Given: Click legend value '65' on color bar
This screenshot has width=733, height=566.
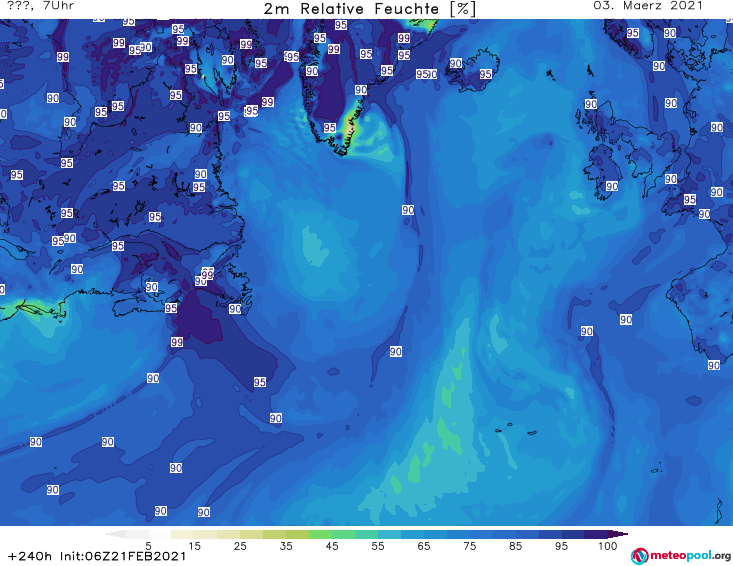Looking at the screenshot, I should pos(424,546).
